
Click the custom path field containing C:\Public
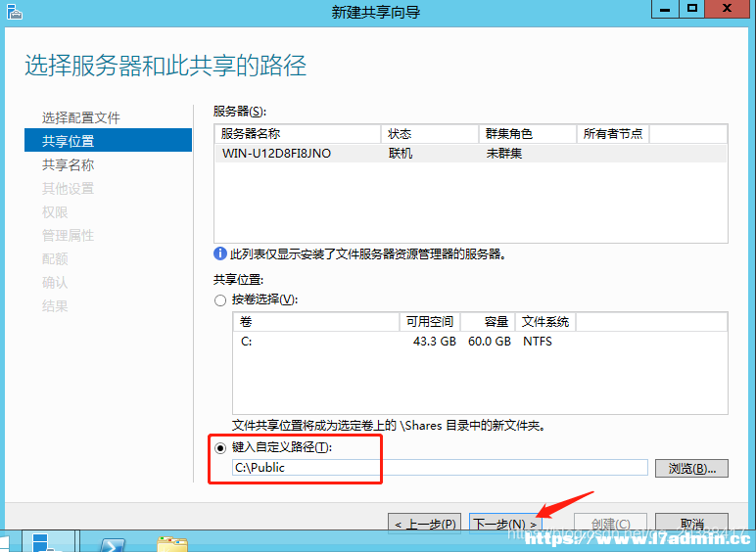[440, 467]
